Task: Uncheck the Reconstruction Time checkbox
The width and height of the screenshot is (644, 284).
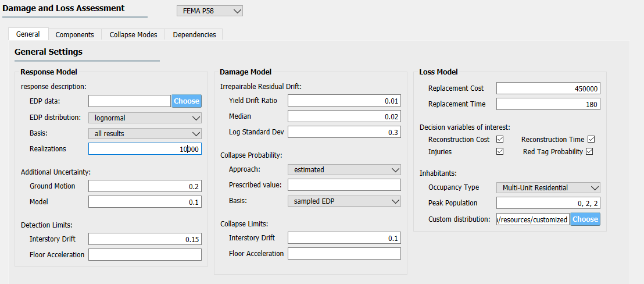Action: [591, 139]
